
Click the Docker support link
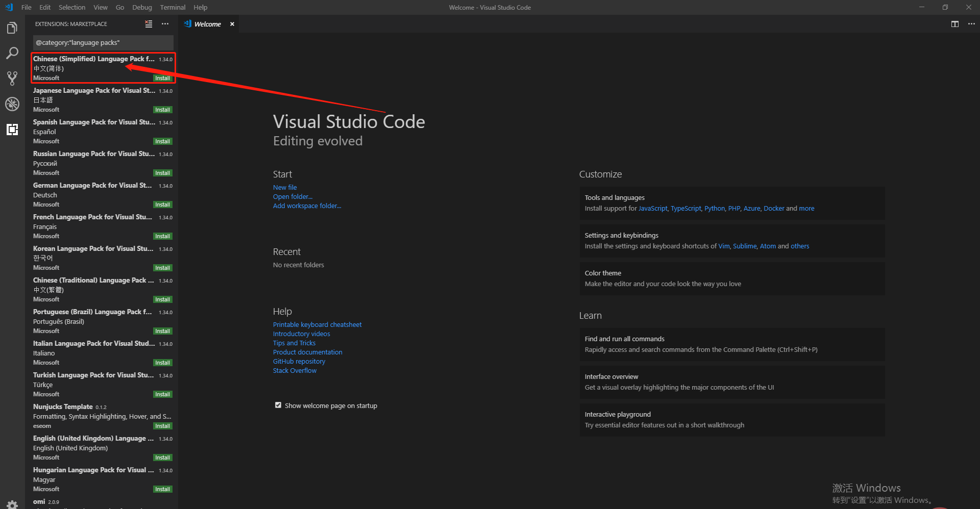(774, 209)
